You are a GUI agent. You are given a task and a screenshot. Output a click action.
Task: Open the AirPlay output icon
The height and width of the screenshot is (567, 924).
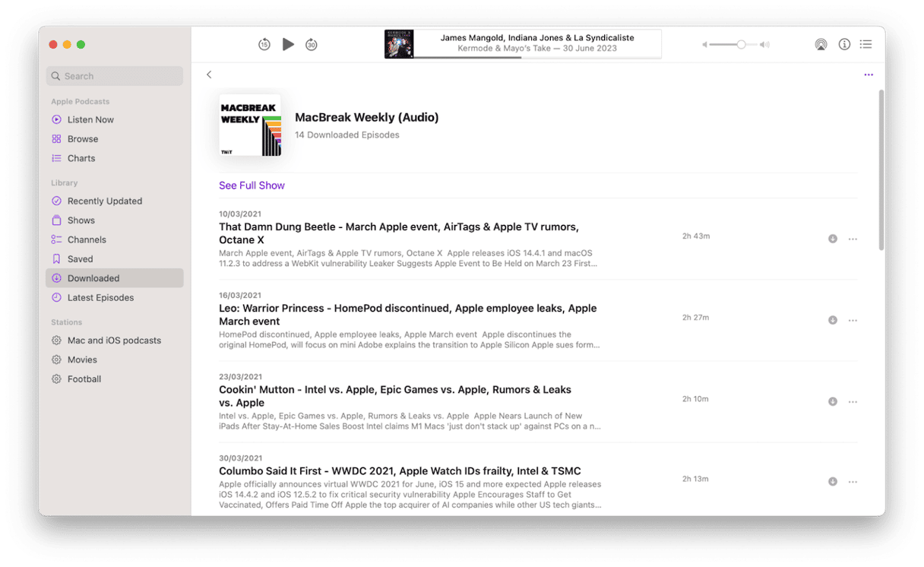[821, 45]
